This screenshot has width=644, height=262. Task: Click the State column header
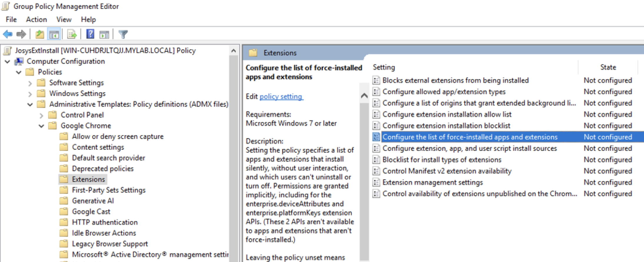[x=608, y=67]
